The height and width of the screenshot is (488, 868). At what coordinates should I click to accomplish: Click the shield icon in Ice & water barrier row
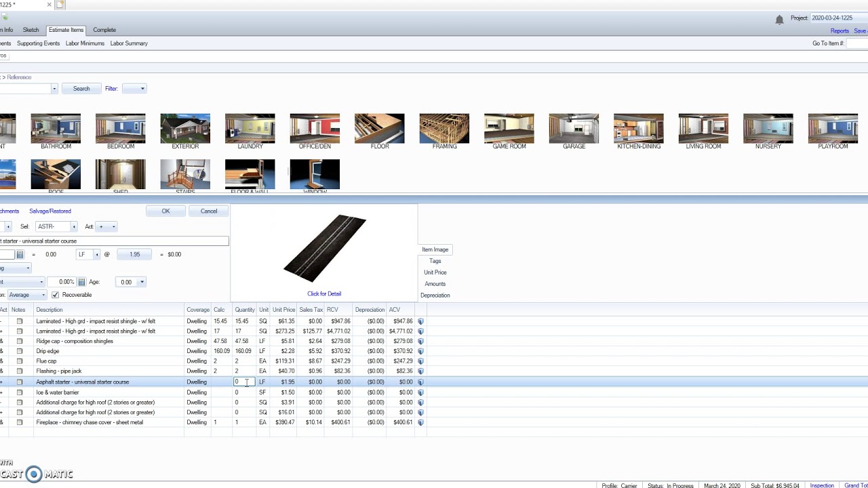coord(420,392)
